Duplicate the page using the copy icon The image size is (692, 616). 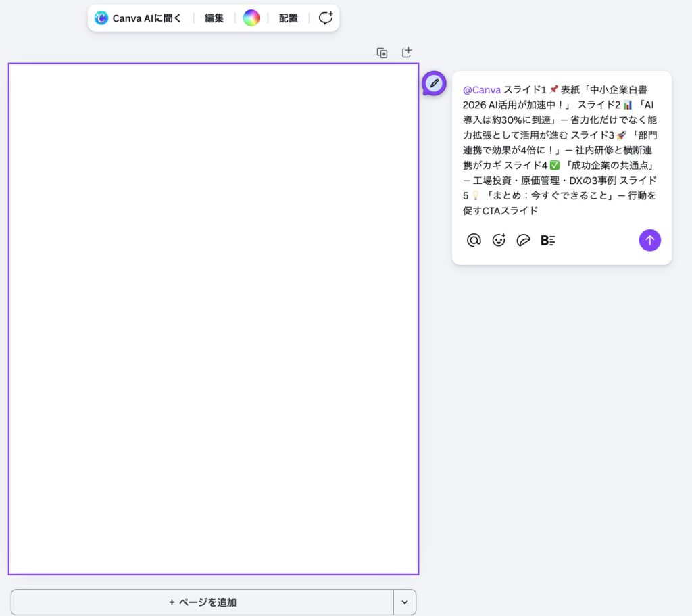pos(382,53)
